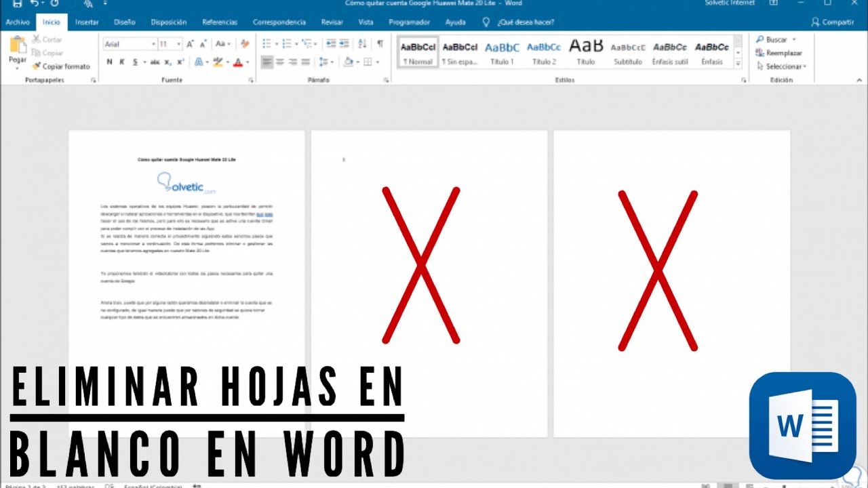Set align right paragraph alignment
Image resolution: width=868 pixels, height=488 pixels.
[293, 62]
